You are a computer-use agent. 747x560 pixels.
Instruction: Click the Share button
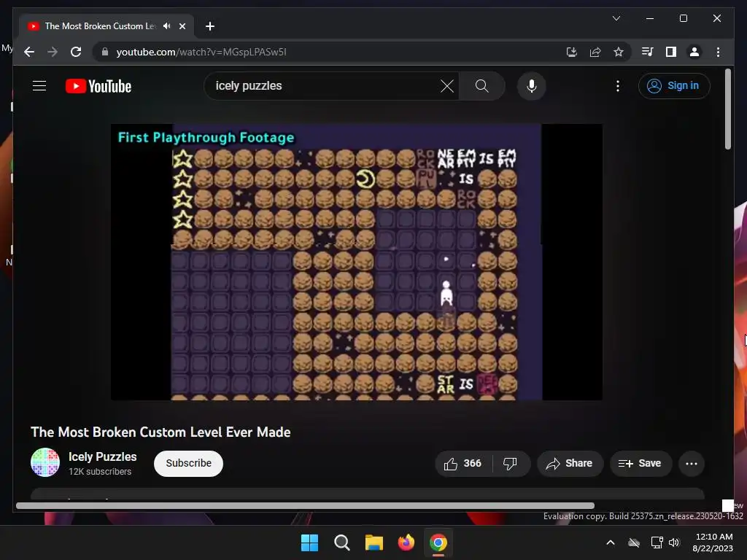[570, 463]
